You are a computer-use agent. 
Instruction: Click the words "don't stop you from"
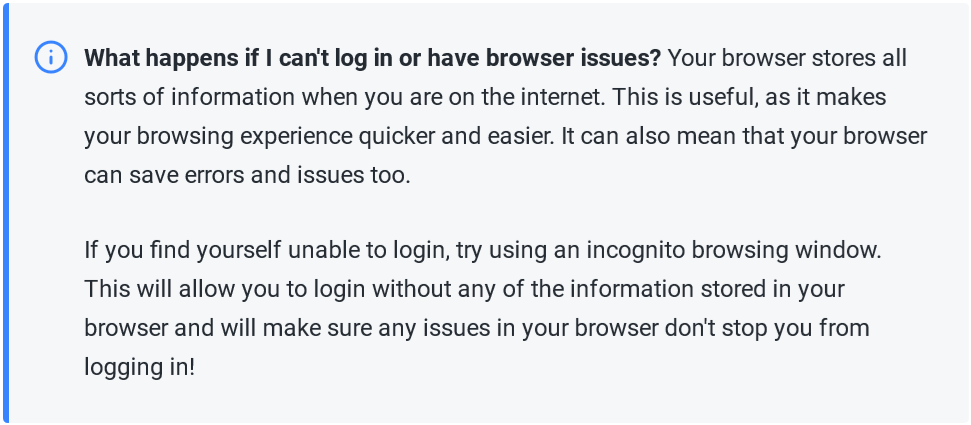(767, 328)
